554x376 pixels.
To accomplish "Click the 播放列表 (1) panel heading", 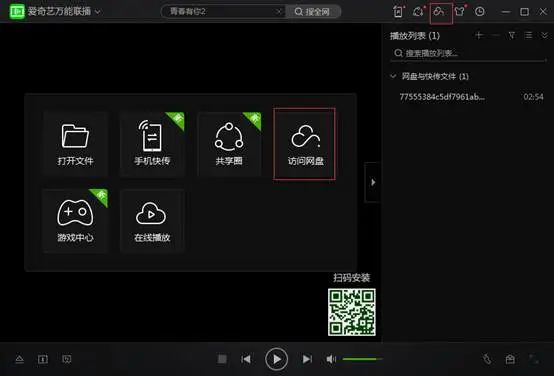I will (x=415, y=36).
